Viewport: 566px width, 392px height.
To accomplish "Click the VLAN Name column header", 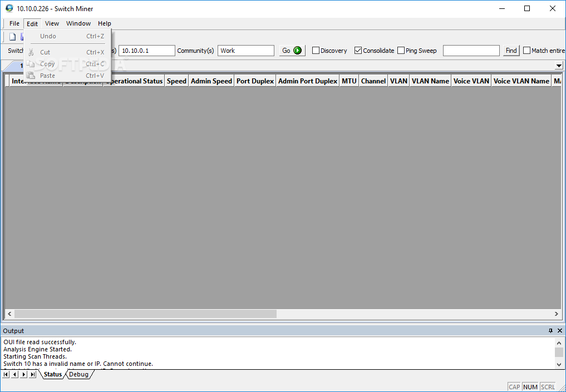I will pyautogui.click(x=430, y=81).
